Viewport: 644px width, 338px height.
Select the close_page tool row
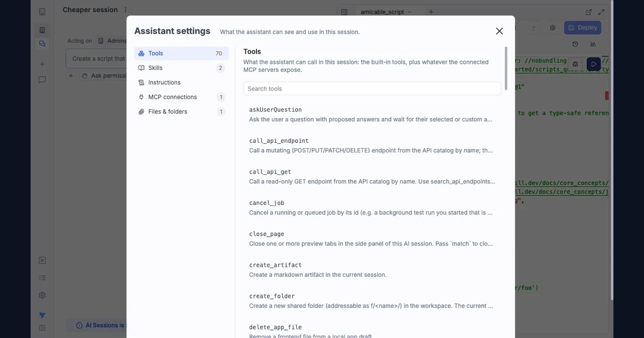pos(372,239)
